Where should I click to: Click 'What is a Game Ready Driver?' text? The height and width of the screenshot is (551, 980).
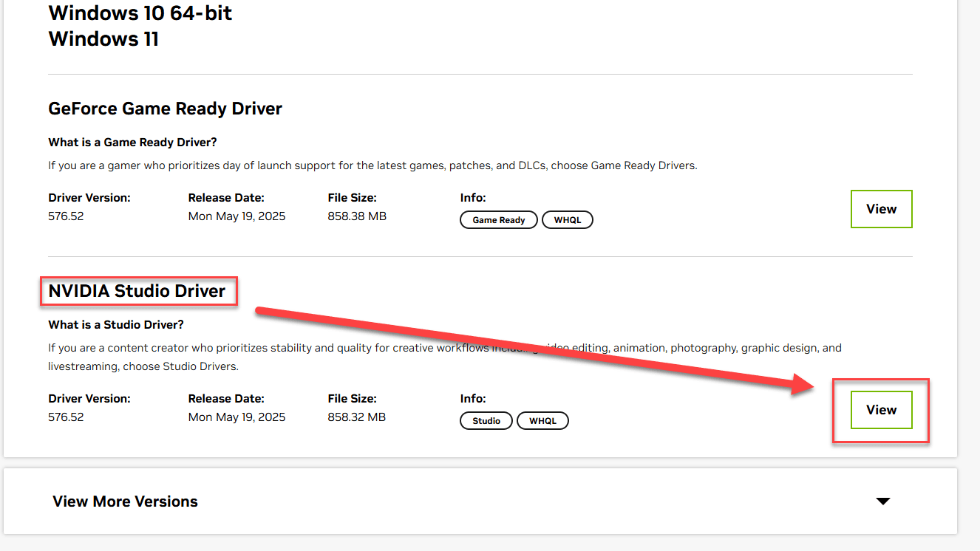point(132,142)
